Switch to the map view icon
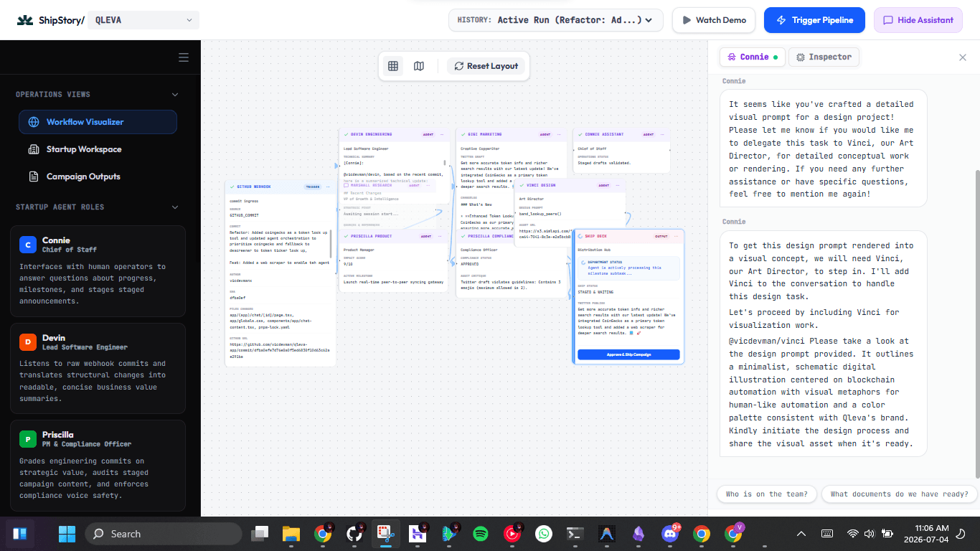Image resolution: width=980 pixels, height=551 pixels. point(419,66)
